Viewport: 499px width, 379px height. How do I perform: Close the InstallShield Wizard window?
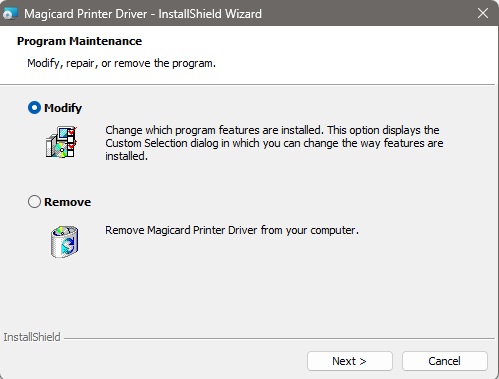[x=483, y=14]
